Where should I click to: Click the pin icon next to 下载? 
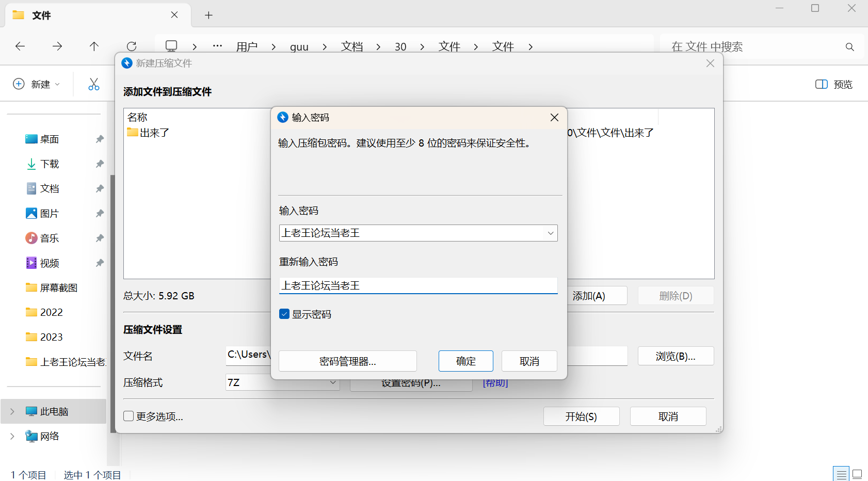[100, 164]
